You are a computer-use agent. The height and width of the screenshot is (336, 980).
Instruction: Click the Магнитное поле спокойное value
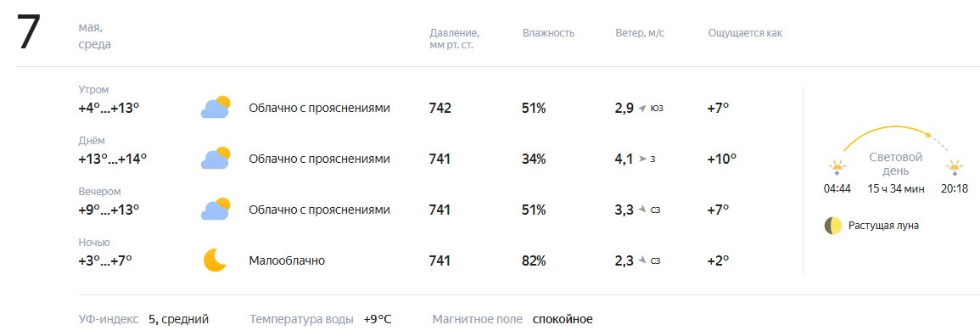pyautogui.click(x=563, y=319)
